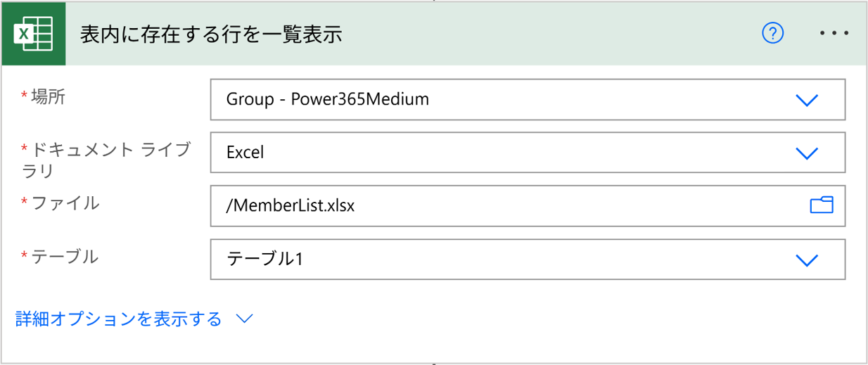Click the Excel connector icon in header

coord(34,34)
